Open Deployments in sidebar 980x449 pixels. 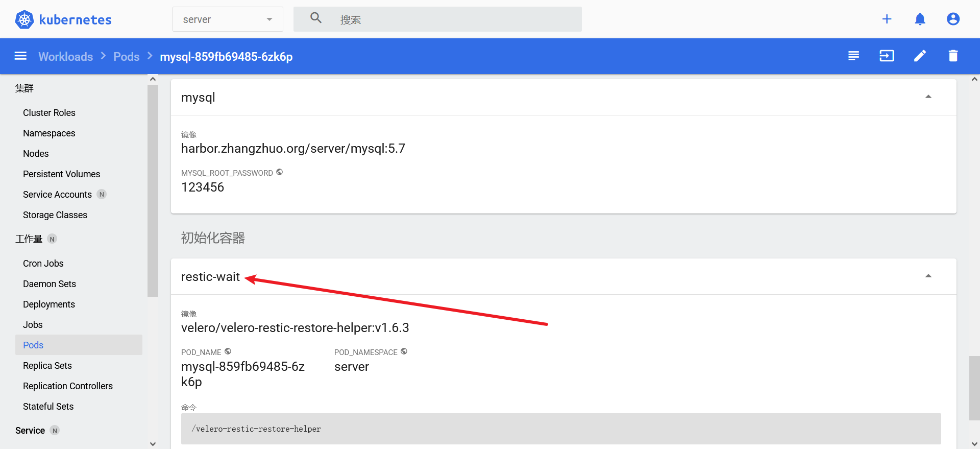pos(49,304)
